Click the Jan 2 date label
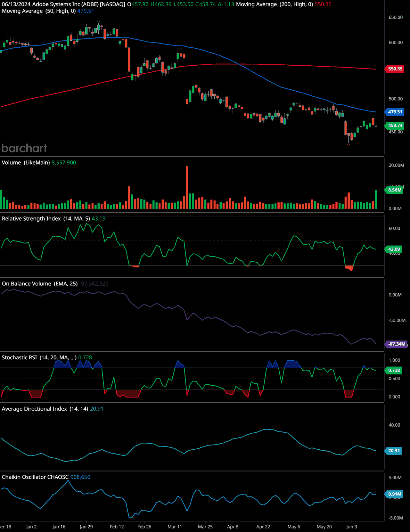410x532 pixels. (31, 527)
